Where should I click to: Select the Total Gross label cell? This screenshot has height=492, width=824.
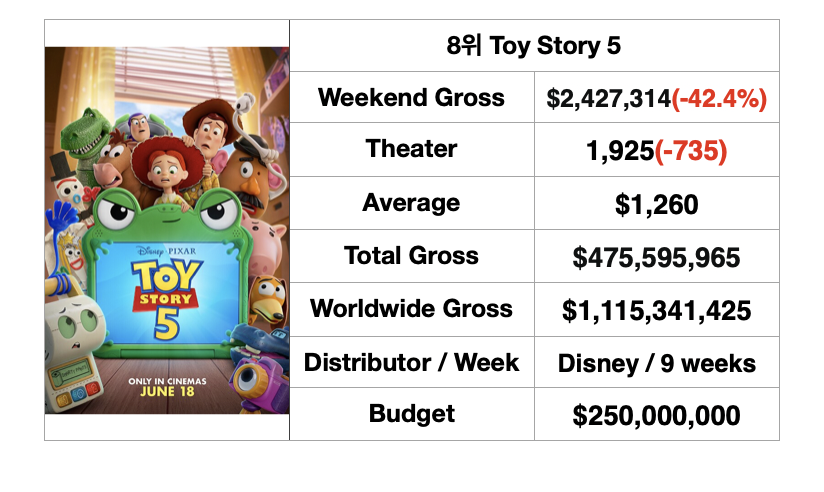(x=411, y=256)
